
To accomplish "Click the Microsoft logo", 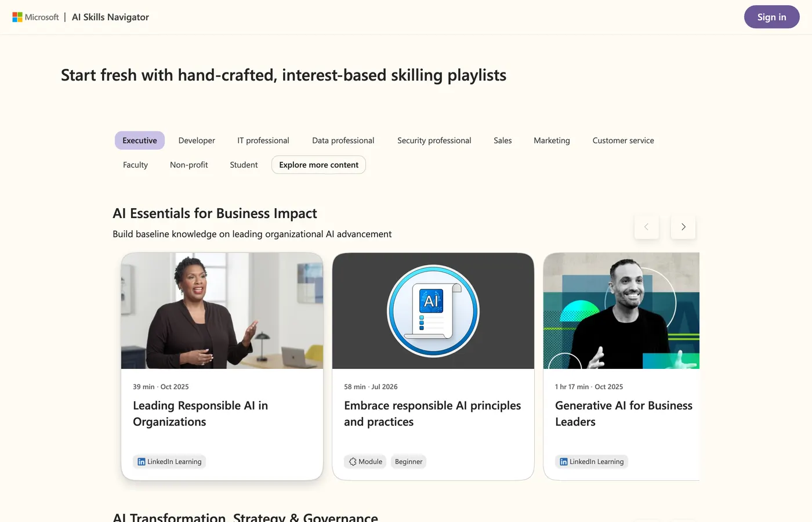I will tap(35, 17).
